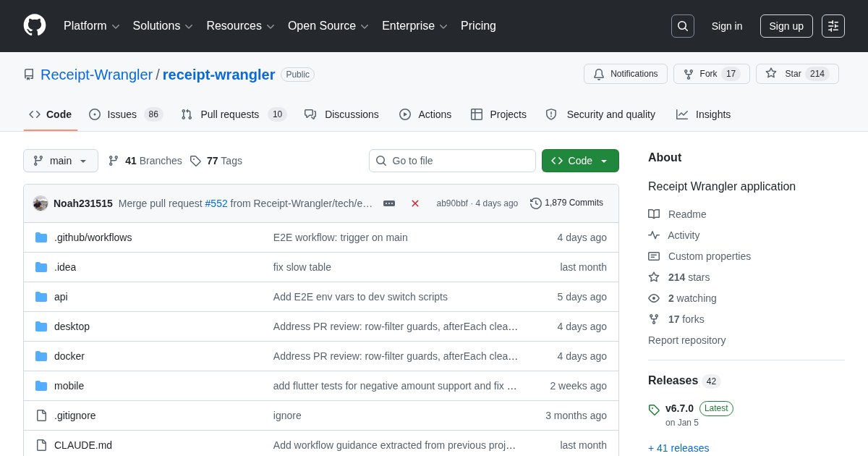Expand the Resources menu

point(240,26)
